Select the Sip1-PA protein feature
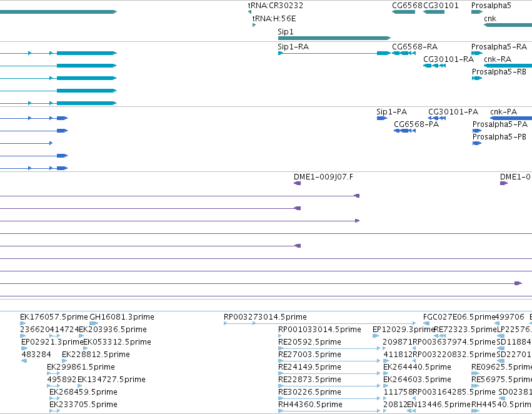Viewport: 532px width, 414px height. tap(382, 118)
